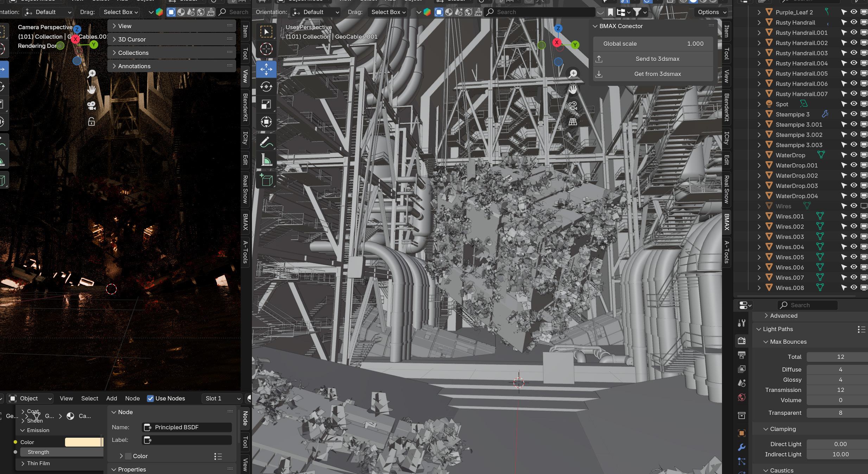Open Collection properties tab icon
This screenshot has width=868, height=474.
[742, 416]
